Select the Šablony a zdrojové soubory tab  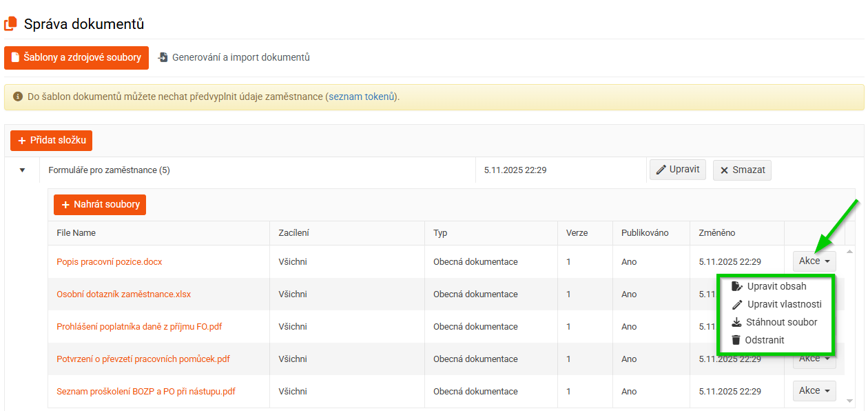tap(76, 57)
